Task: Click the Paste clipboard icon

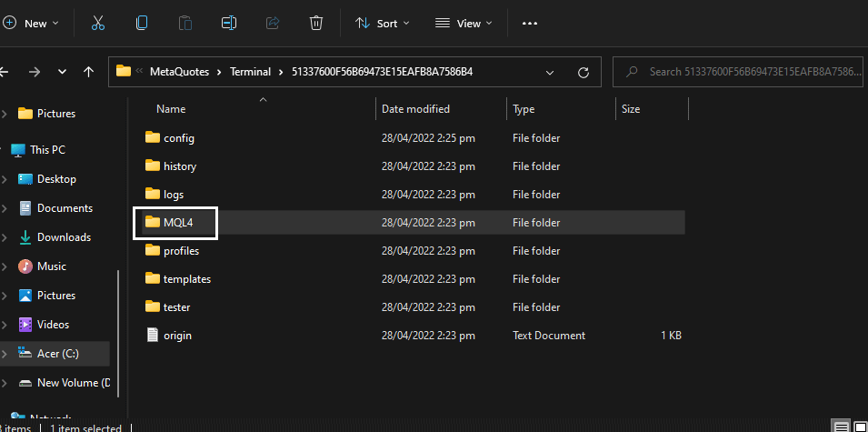Action: (185, 23)
